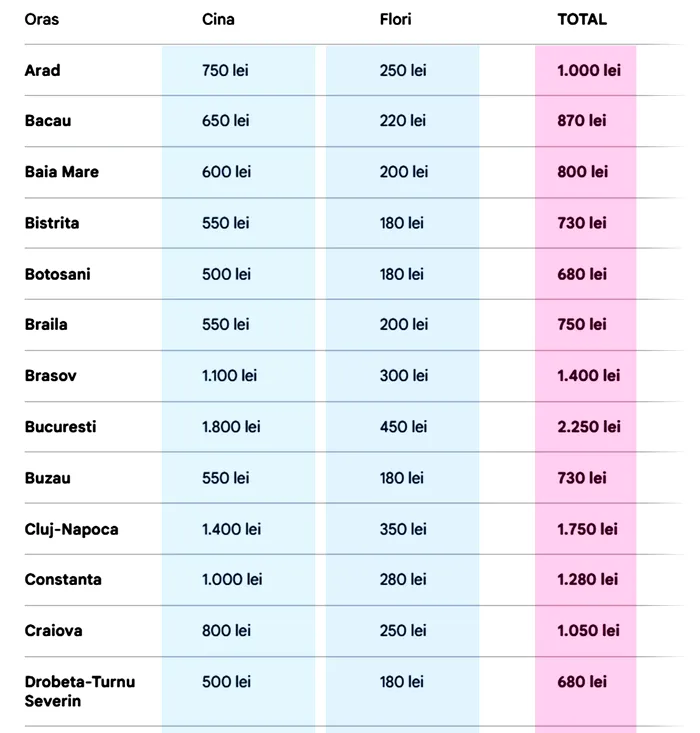This screenshot has height=733, width=700.
Task: Select Baia Mare's 800 lei total
Action: pyautogui.click(x=582, y=172)
